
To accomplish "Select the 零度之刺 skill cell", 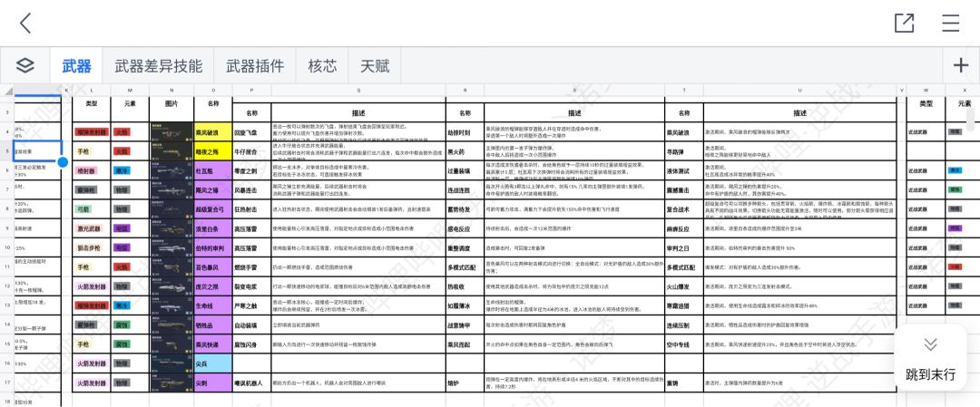I will pos(252,170).
